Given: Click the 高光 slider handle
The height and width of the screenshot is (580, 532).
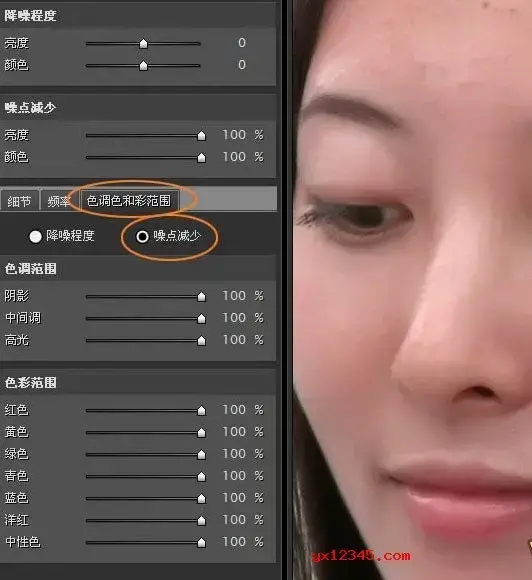Looking at the screenshot, I should (x=202, y=340).
